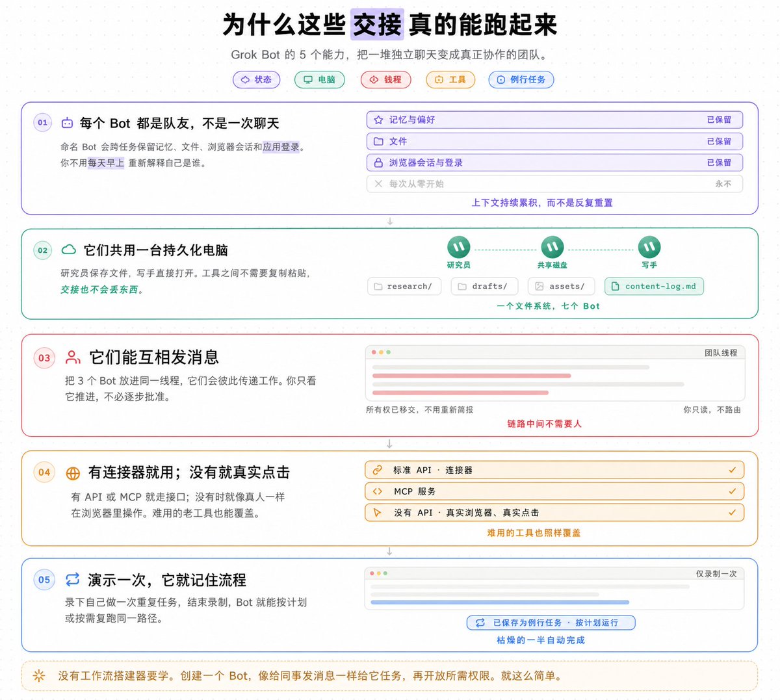Click the upper red bar in 团队线程 window
The image size is (780, 700).
471,376
